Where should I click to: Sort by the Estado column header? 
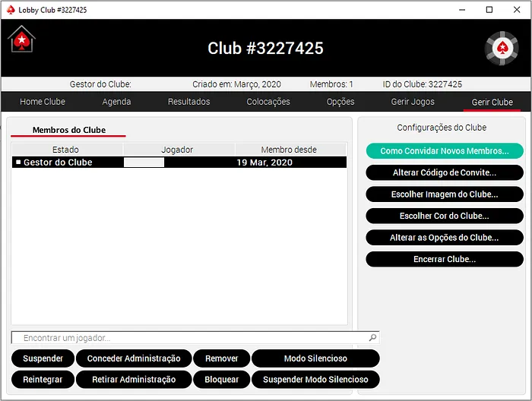(67, 150)
